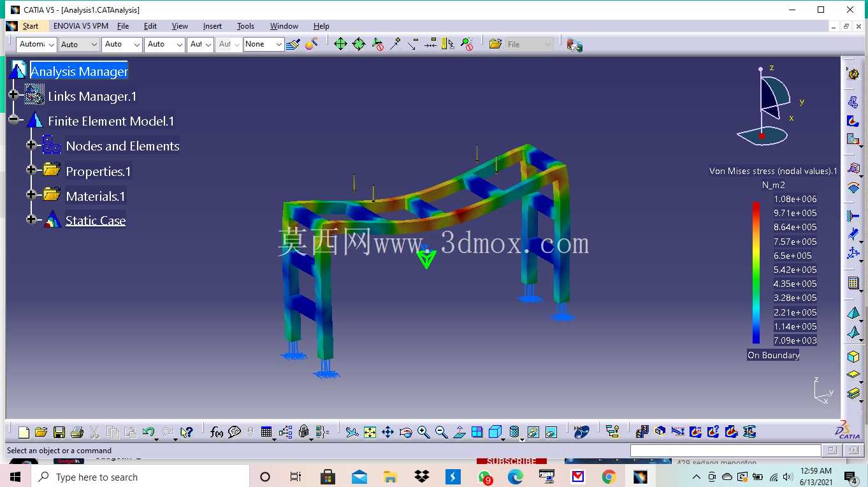The height and width of the screenshot is (487, 868).
Task: Click the Zoom Out magnifier
Action: 441,432
